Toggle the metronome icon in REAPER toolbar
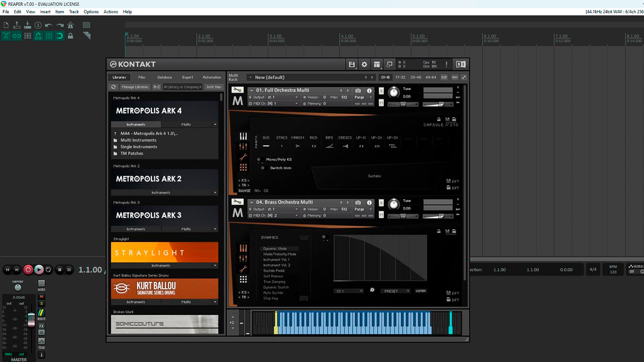 pyautogui.click(x=71, y=25)
